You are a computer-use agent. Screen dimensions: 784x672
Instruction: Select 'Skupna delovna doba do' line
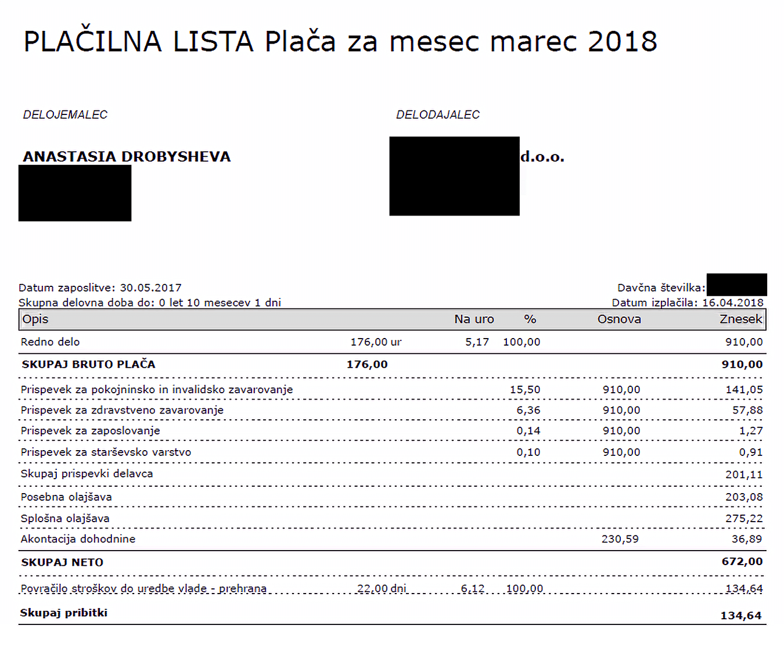(150, 303)
